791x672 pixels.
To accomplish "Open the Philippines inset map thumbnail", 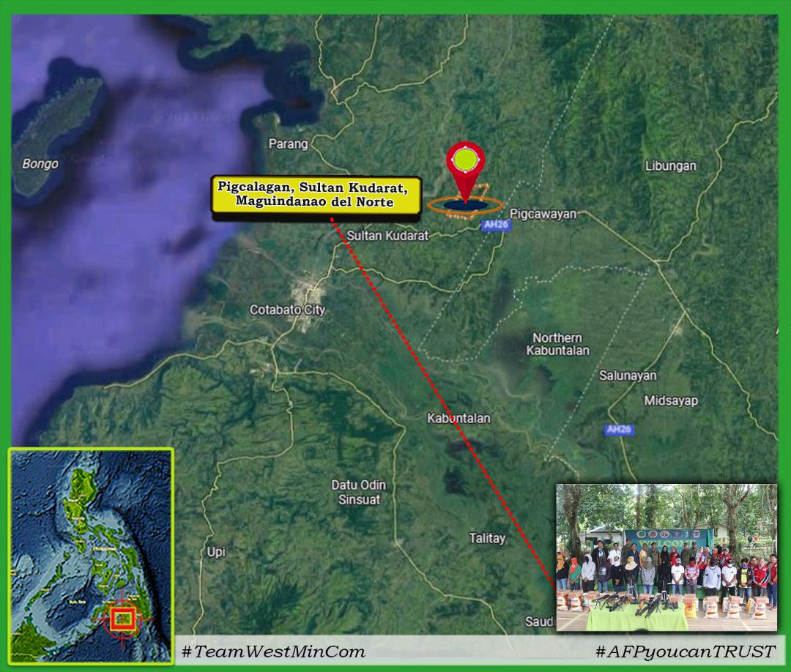I will (x=91, y=555).
